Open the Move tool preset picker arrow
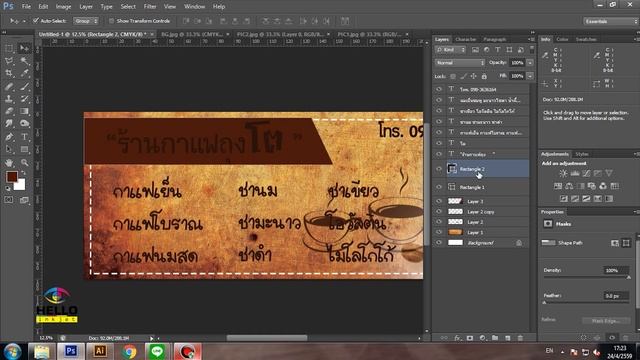This screenshot has width=640, height=360. coord(24,21)
